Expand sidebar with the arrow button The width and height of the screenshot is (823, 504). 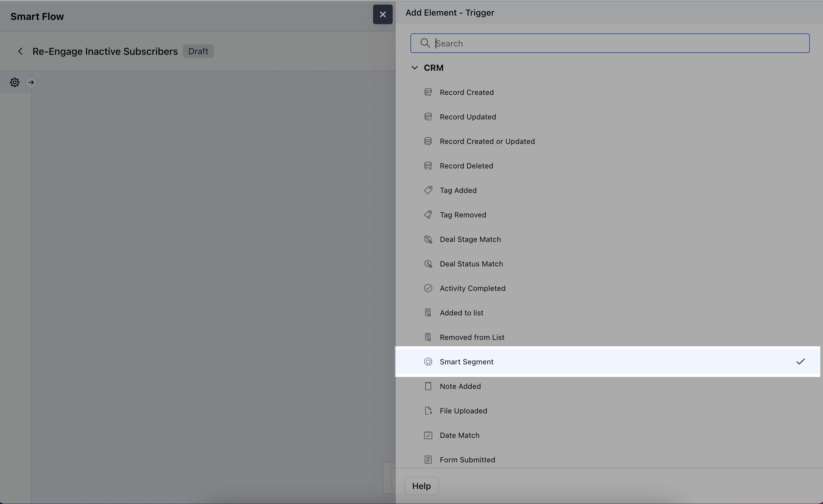pos(31,82)
